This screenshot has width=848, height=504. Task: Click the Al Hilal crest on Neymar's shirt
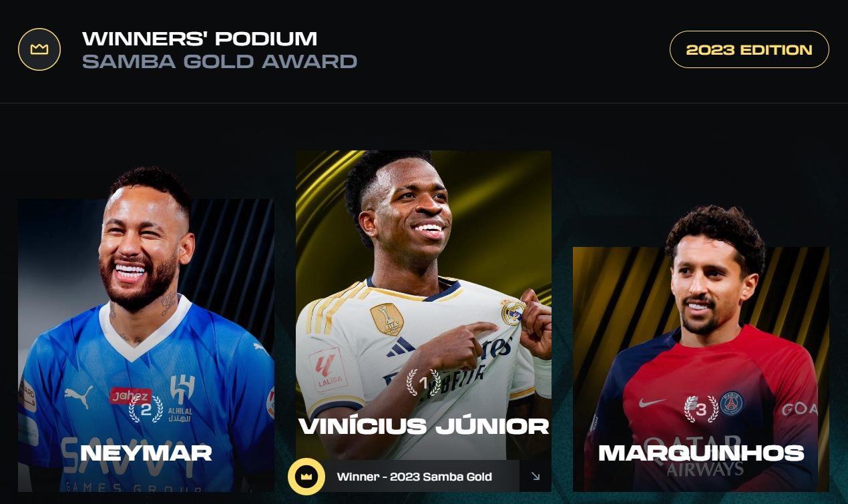click(x=182, y=398)
